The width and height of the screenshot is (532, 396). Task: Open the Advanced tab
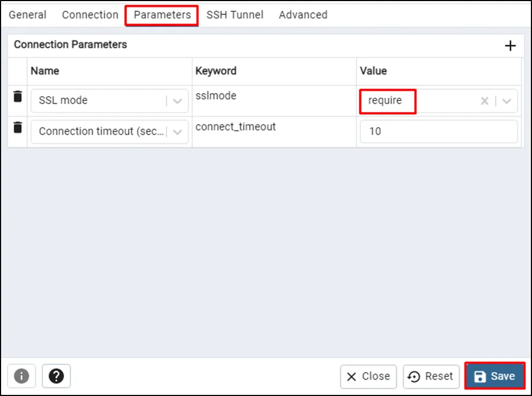coord(303,15)
